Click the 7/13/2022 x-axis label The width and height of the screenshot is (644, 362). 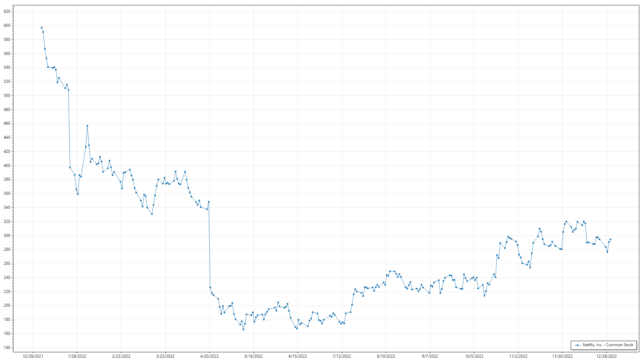[x=342, y=356]
